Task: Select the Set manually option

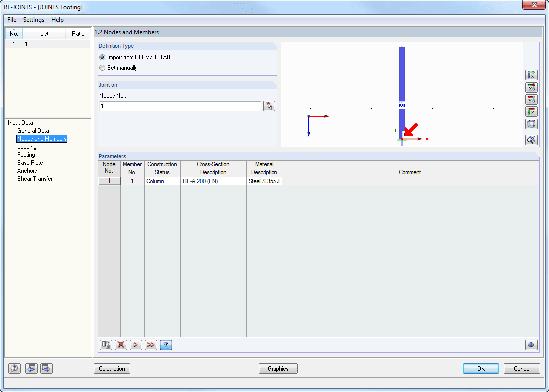Action: tap(118, 68)
